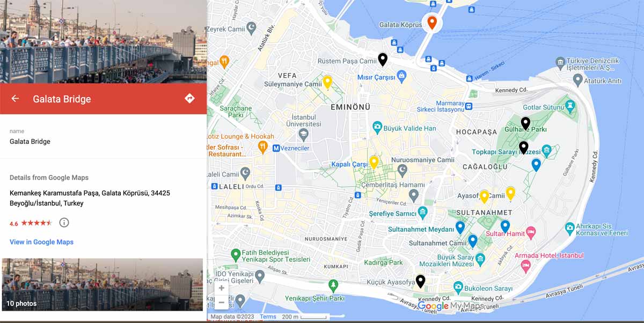Click the yellow pin at Kapalı Çarşı

[374, 162]
